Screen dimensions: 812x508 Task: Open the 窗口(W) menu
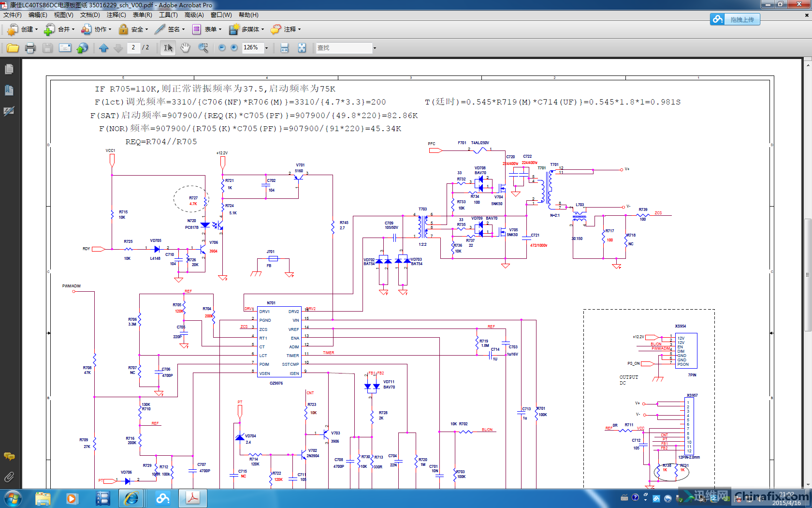(x=221, y=15)
